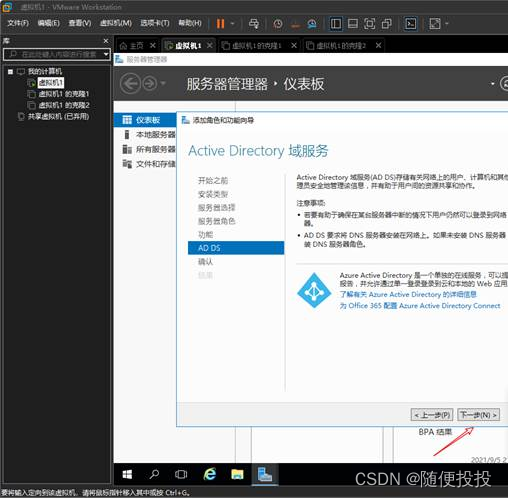Click the snapshot manager icon
The height and width of the screenshot is (498, 508).
312,24
